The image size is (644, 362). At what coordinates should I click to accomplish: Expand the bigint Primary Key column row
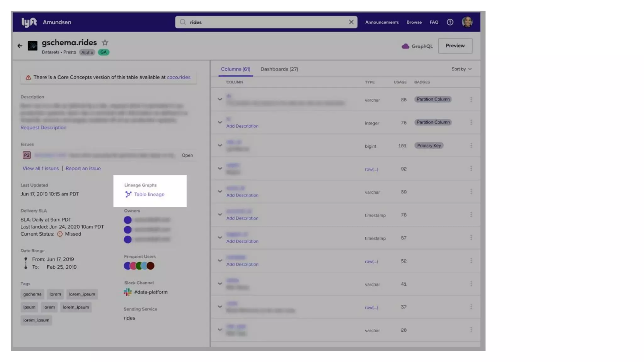pos(220,145)
